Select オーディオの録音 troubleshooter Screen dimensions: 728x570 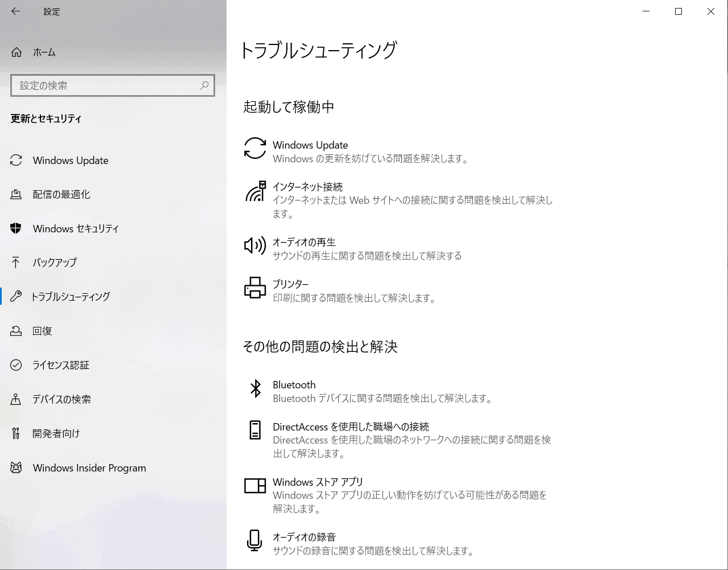pos(398,543)
